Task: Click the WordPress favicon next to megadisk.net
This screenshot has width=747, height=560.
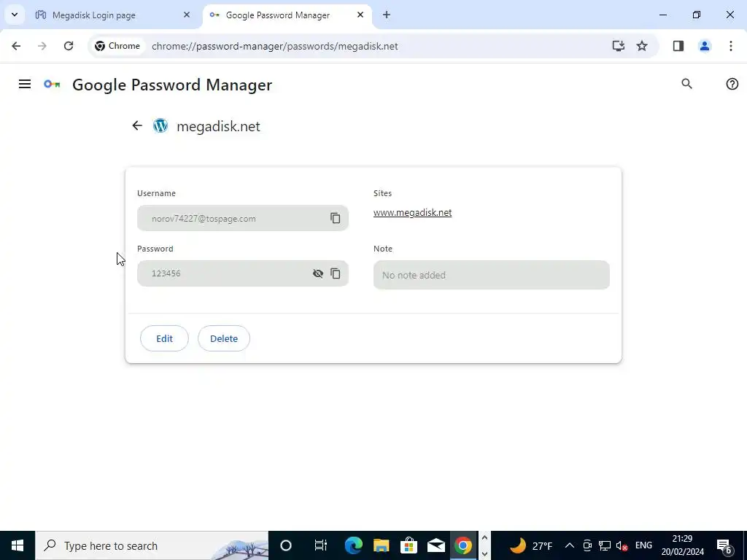Action: 160,125
